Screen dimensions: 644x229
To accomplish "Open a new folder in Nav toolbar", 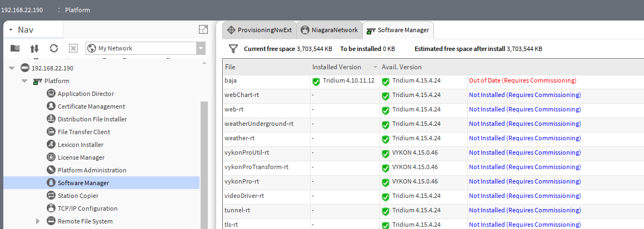I will (x=15, y=48).
